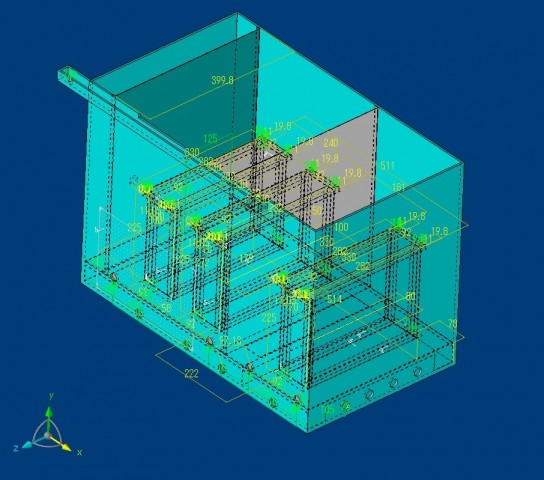The image size is (544, 480).
Task: Click the gray sphere at triad center
Action: coord(48,435)
